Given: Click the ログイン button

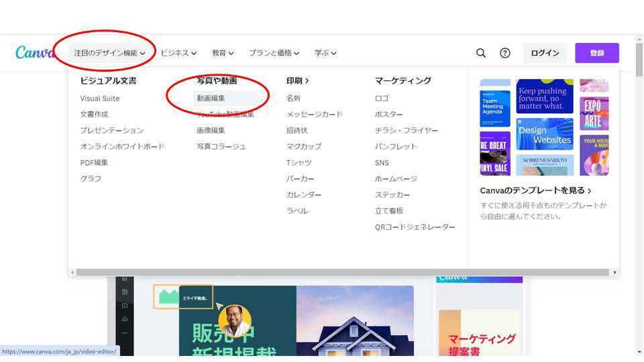Looking at the screenshot, I should click(545, 53).
